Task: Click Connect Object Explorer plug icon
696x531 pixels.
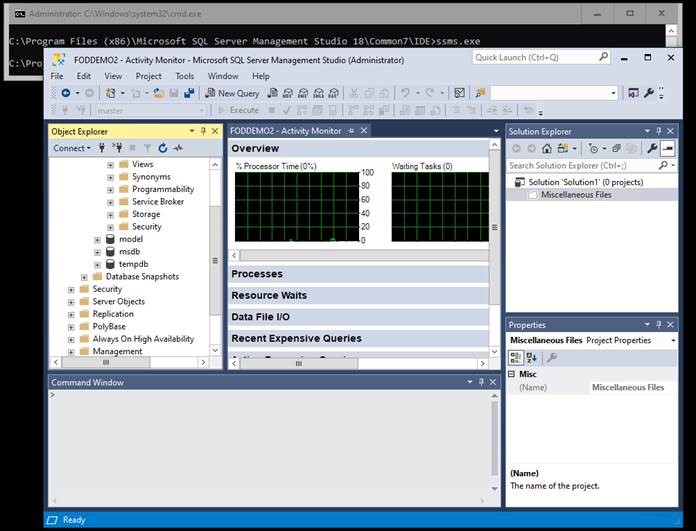Action: 102,148
